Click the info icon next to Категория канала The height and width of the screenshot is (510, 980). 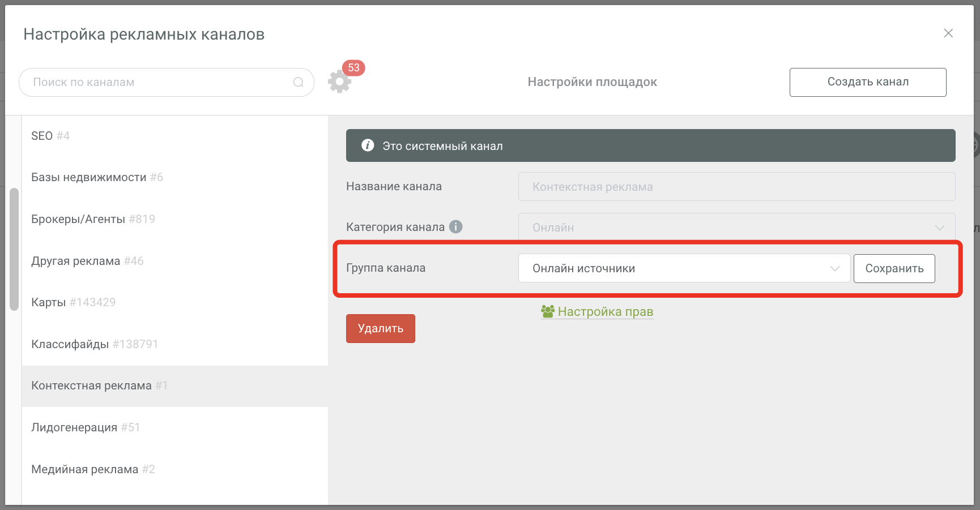click(x=456, y=227)
